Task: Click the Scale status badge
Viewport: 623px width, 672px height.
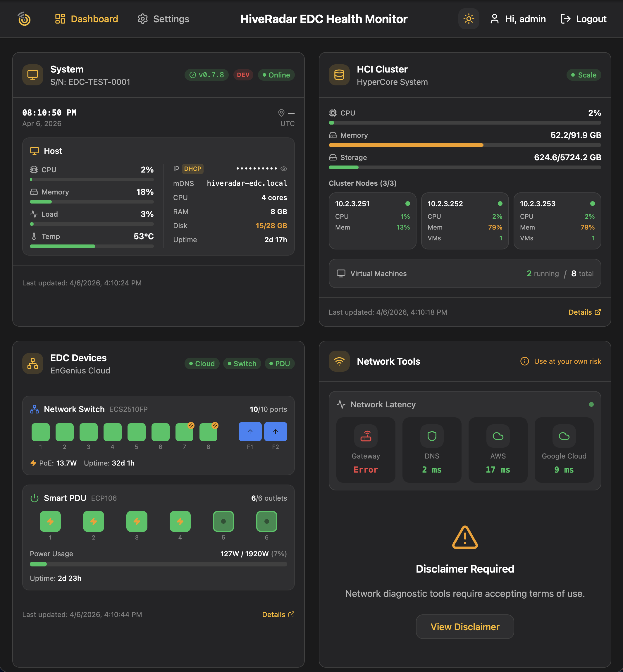Action: [584, 75]
